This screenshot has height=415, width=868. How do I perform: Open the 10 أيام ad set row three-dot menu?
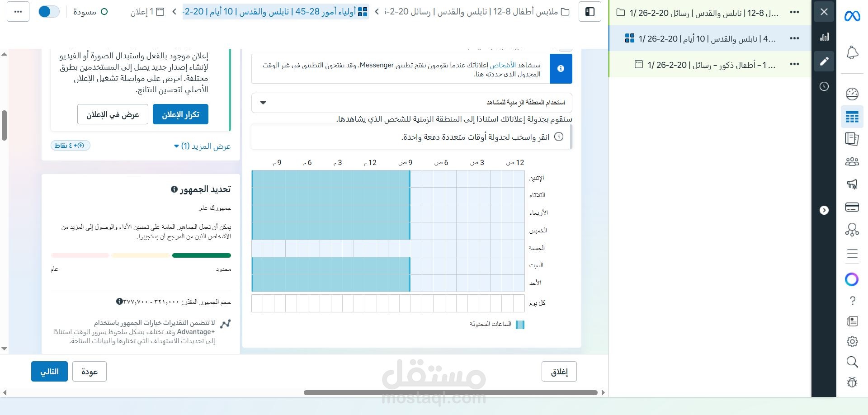click(x=794, y=38)
